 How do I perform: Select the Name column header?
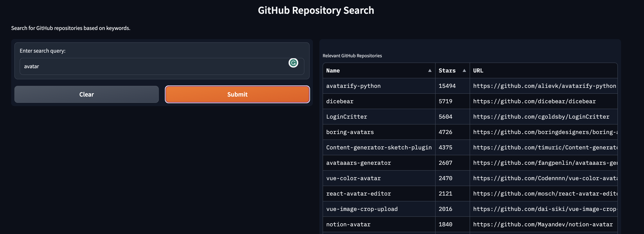[379, 71]
